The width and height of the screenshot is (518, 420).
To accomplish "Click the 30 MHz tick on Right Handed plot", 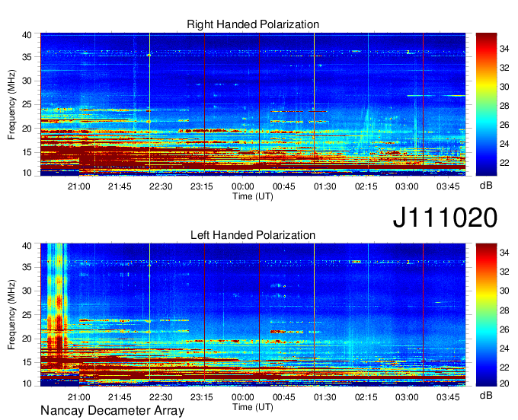I will (x=27, y=81).
